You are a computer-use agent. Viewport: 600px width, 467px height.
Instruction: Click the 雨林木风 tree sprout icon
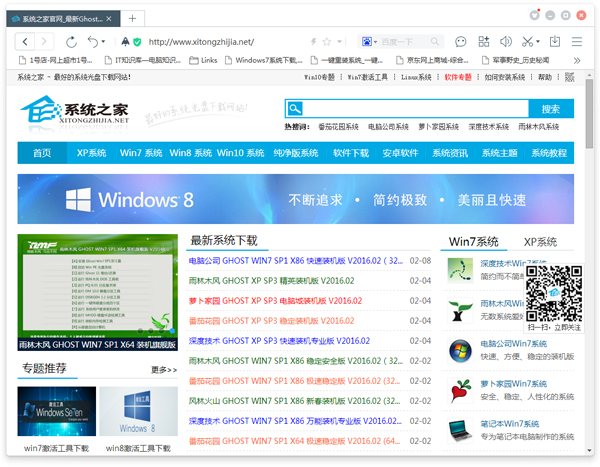[x=460, y=310]
